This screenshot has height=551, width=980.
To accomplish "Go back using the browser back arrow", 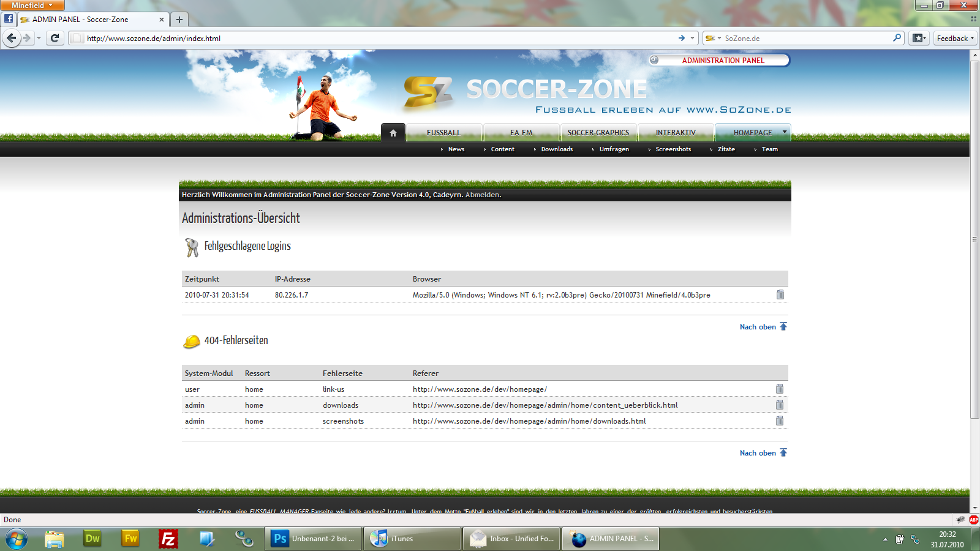I will pyautogui.click(x=12, y=38).
